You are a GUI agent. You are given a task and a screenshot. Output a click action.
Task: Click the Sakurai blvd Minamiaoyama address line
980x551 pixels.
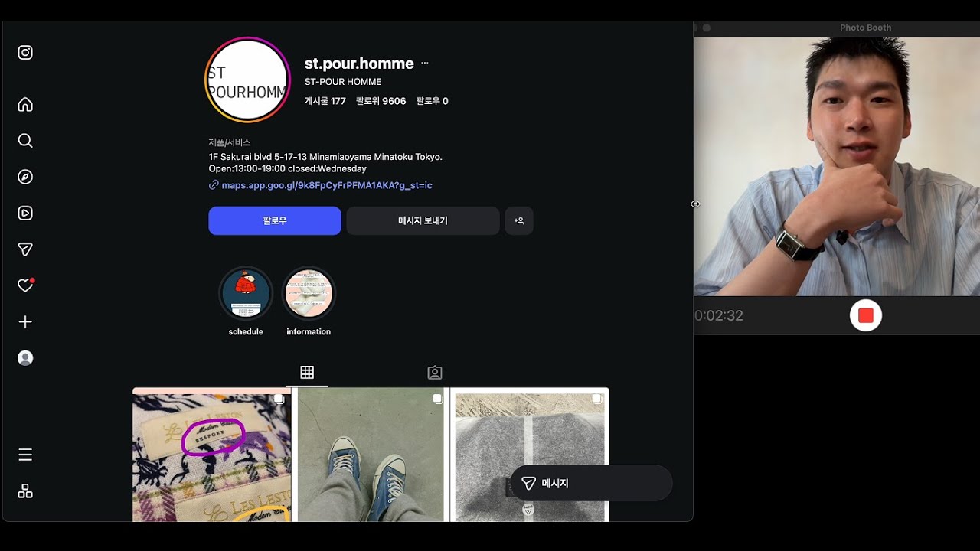(x=325, y=157)
